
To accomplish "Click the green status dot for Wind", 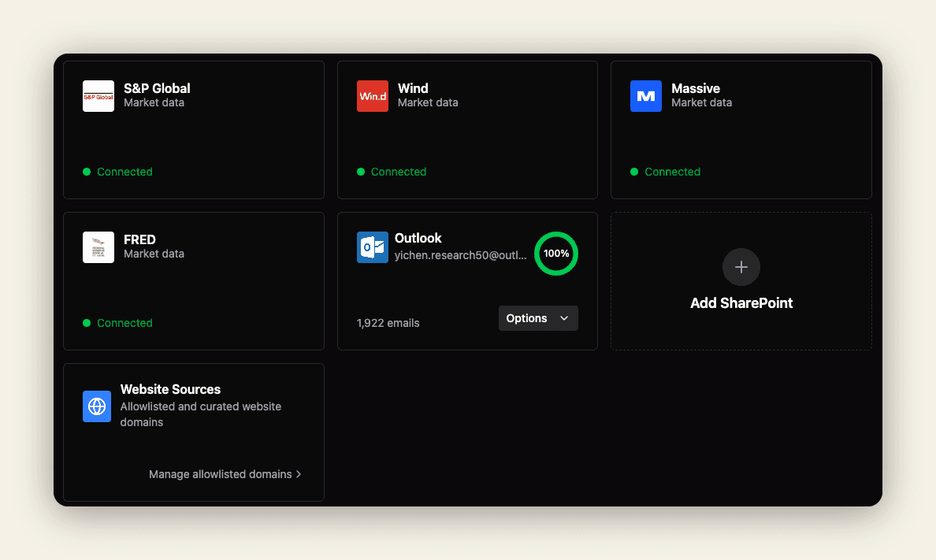I will point(361,172).
